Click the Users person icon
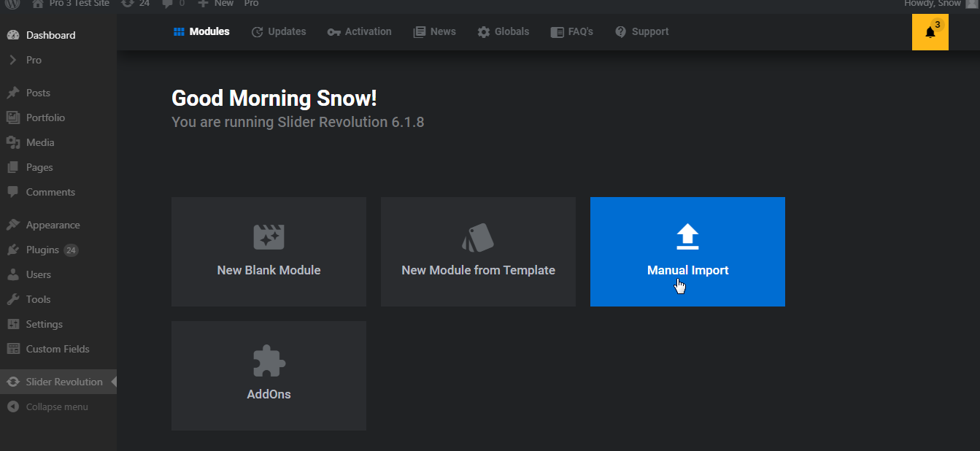This screenshot has width=980, height=451. click(12, 274)
